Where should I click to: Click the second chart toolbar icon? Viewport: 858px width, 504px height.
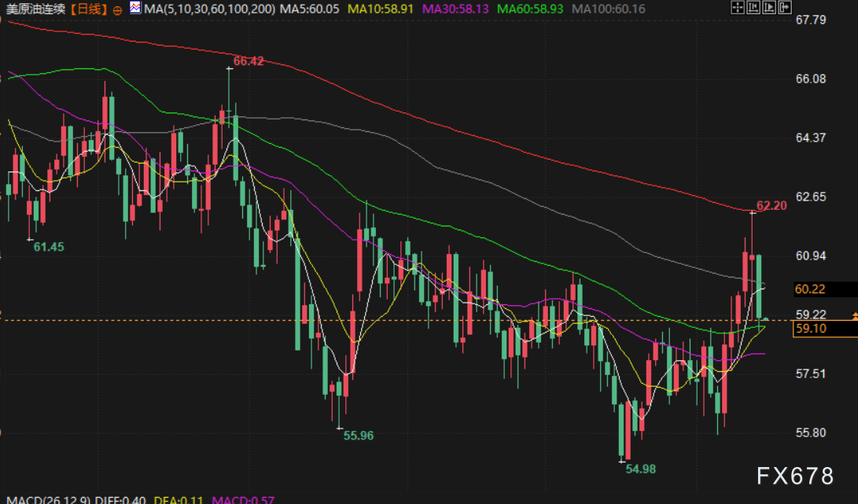point(753,9)
